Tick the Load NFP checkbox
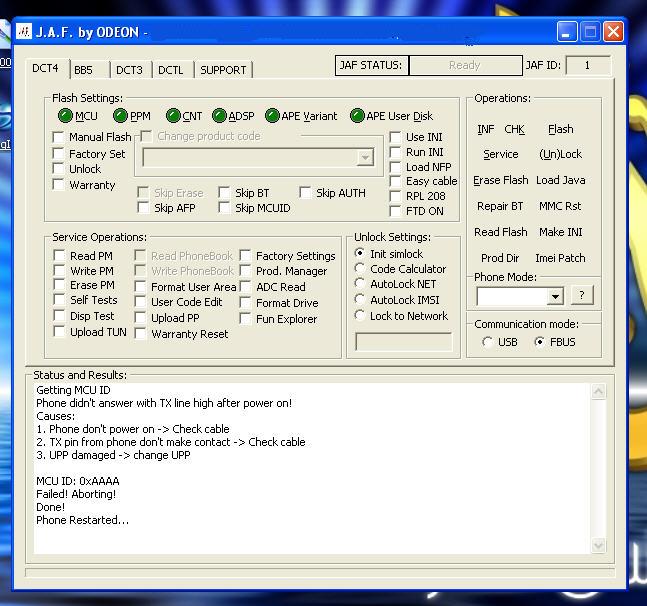 (395, 167)
